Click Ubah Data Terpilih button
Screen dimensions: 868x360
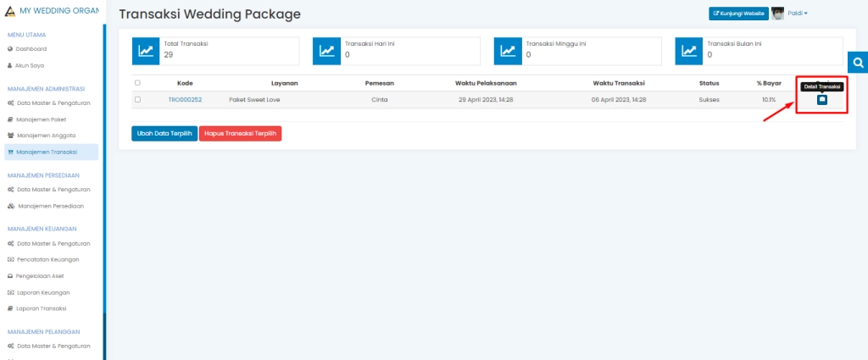pos(164,134)
